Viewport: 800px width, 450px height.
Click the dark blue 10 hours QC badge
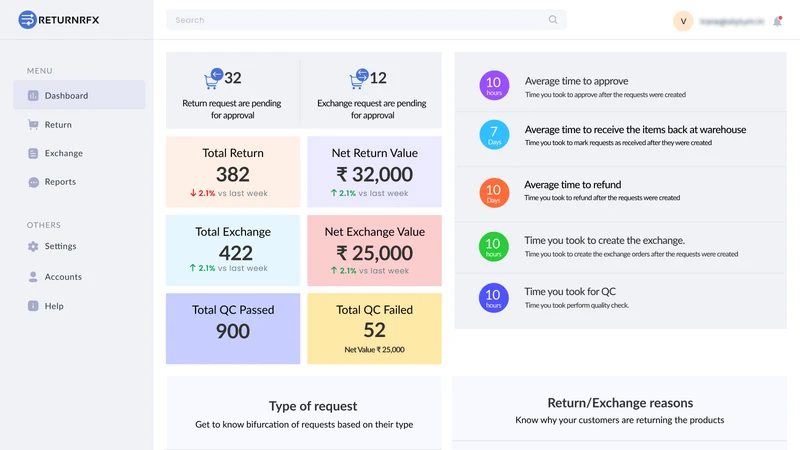coord(493,297)
